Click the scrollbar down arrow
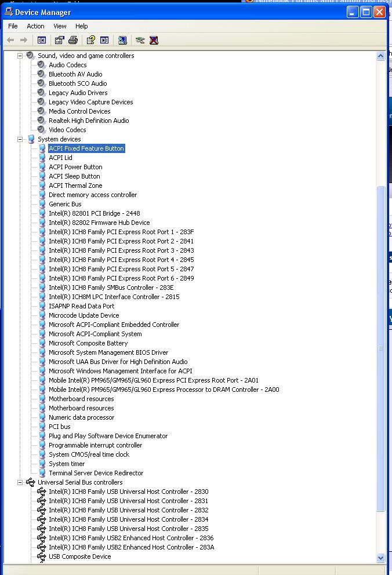This screenshot has height=575, width=392. tap(380, 558)
